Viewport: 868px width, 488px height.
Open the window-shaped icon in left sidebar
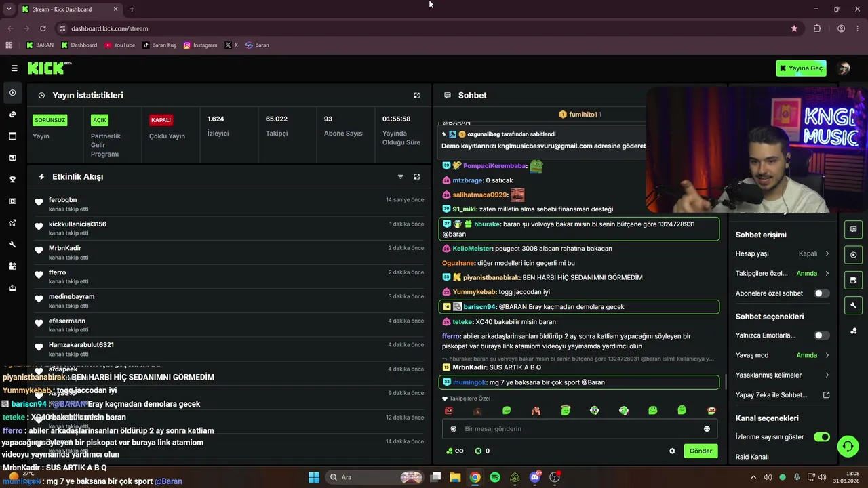(x=12, y=136)
